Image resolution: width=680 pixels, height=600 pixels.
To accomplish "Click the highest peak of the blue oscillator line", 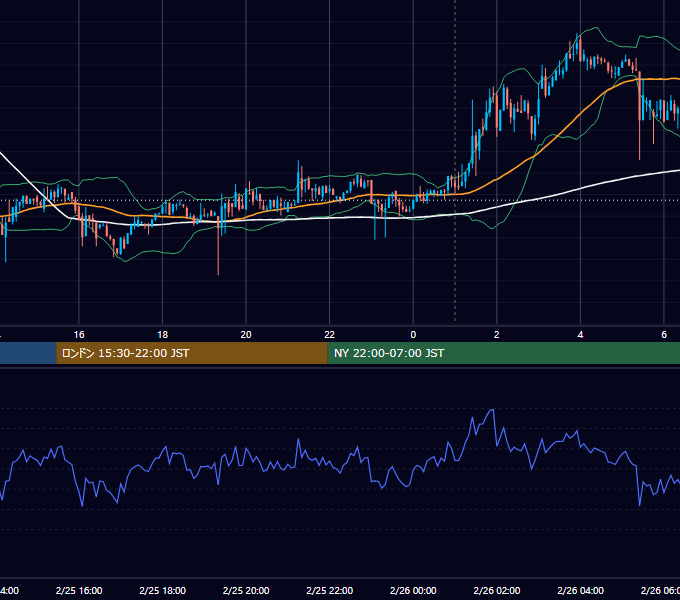I will point(493,410).
